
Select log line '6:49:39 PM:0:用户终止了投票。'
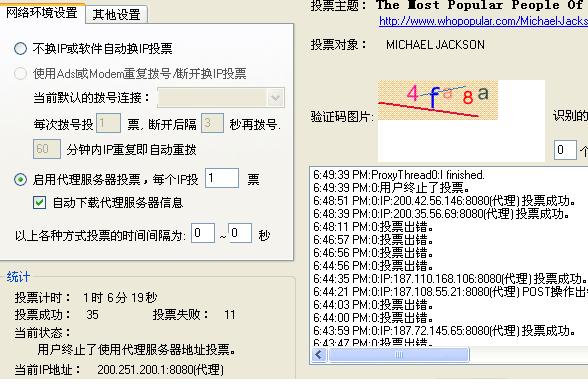pyautogui.click(x=392, y=188)
